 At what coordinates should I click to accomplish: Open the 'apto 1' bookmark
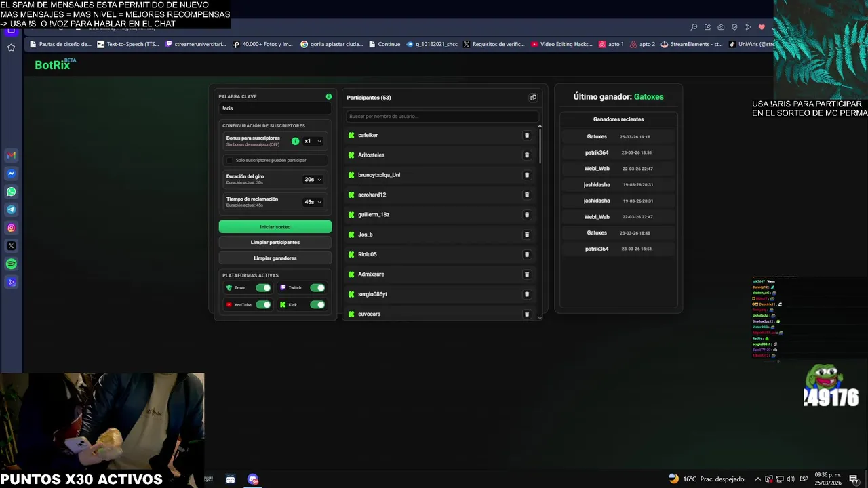(x=611, y=45)
